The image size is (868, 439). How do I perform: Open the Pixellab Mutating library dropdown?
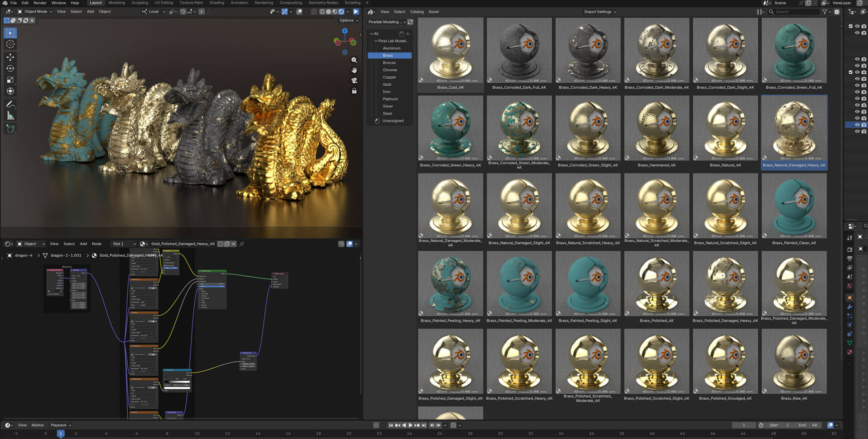click(x=387, y=22)
